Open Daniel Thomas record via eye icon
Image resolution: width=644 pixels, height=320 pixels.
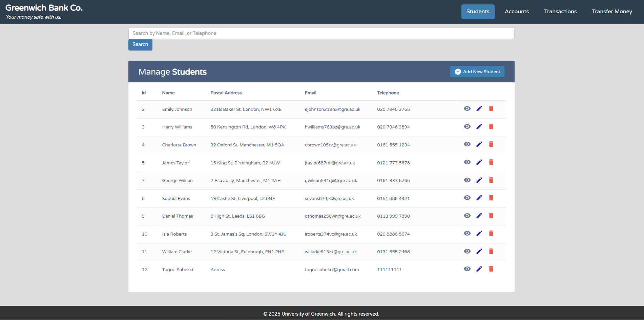coord(467,216)
